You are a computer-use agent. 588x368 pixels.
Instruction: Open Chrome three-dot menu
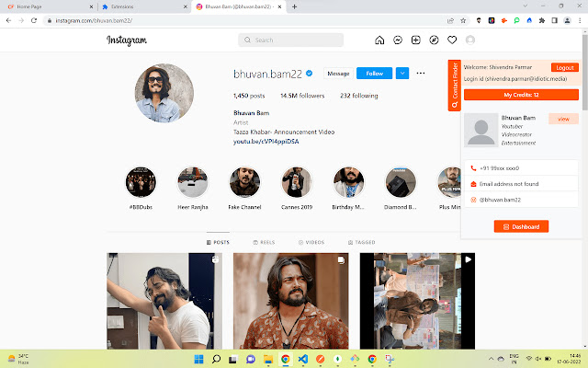pos(580,20)
